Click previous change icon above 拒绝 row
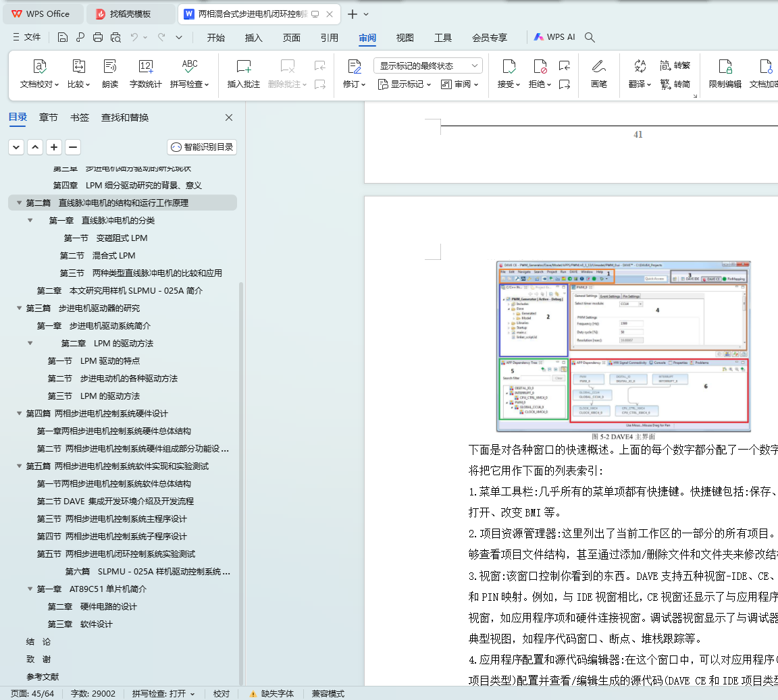778x700 pixels. (x=564, y=65)
